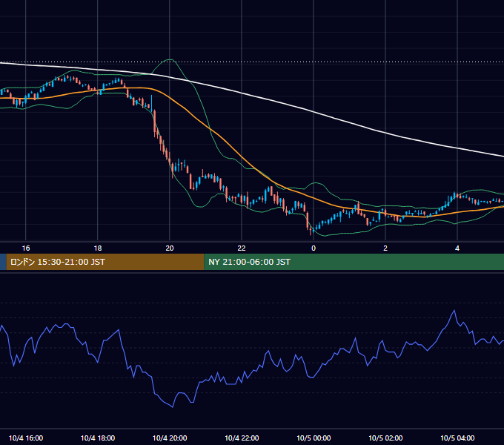Click the 22 hour axis label
This screenshot has height=445, width=504.
coord(242,248)
